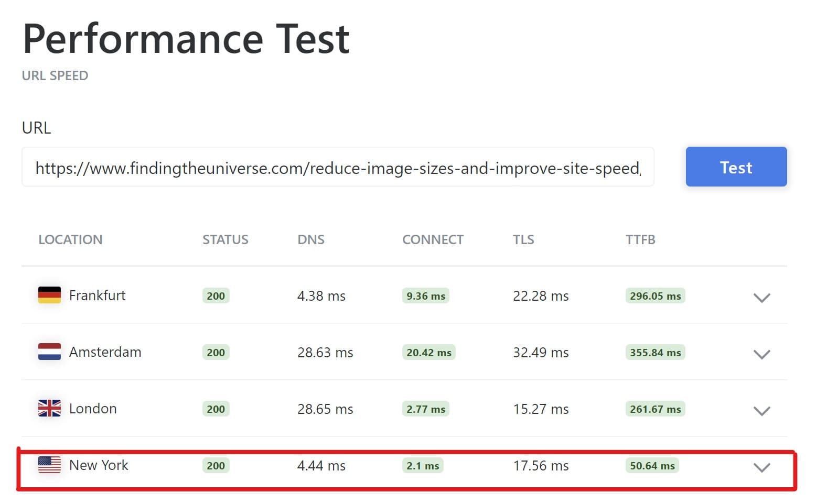
Task: Expand the London result row chevron
Action: pyautogui.click(x=761, y=410)
